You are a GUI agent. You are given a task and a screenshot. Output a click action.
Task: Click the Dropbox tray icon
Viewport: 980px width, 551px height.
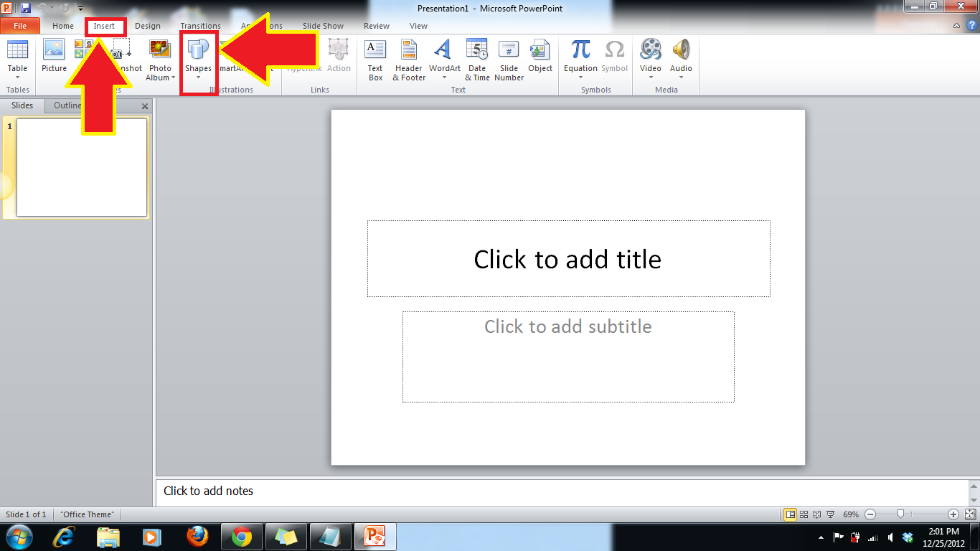[x=908, y=537]
